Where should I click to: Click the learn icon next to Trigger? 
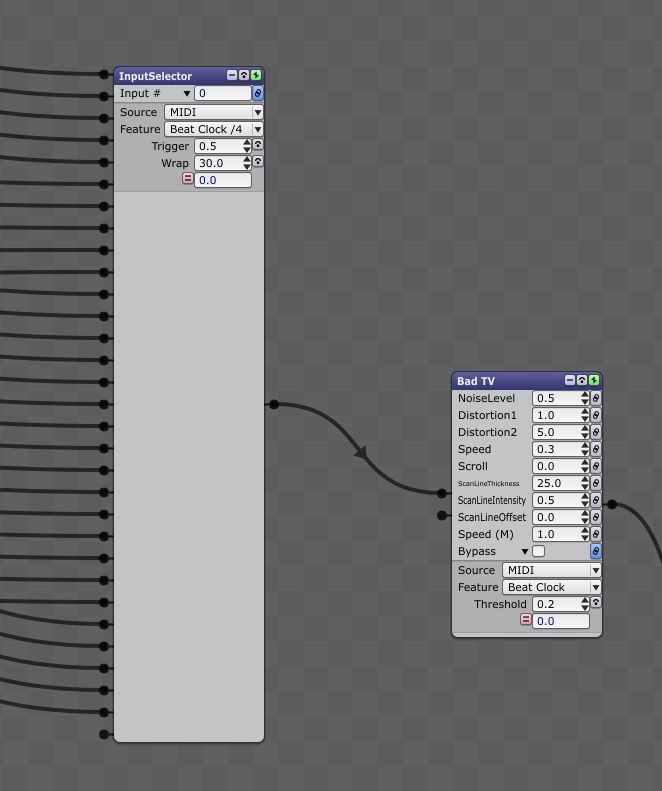(x=258, y=145)
